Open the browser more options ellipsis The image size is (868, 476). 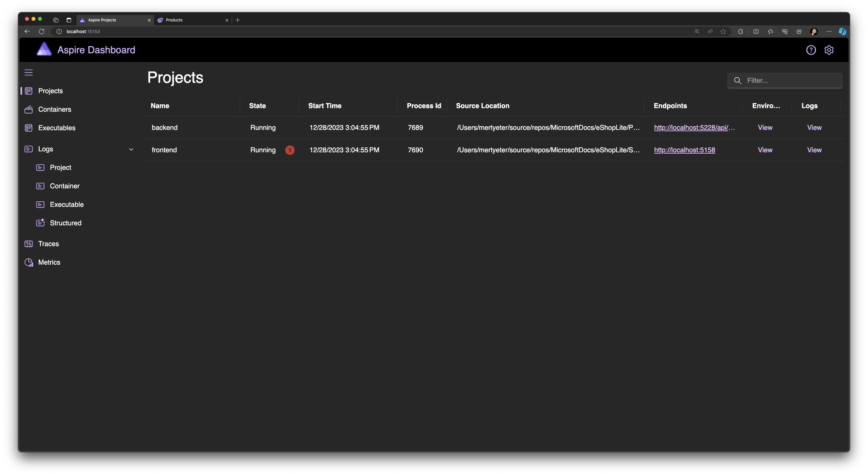pyautogui.click(x=829, y=31)
